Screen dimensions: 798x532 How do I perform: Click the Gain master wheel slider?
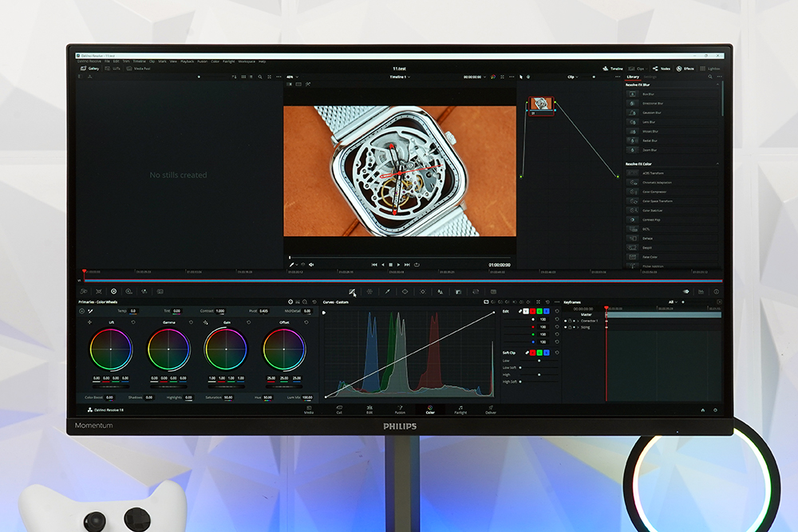pos(226,387)
